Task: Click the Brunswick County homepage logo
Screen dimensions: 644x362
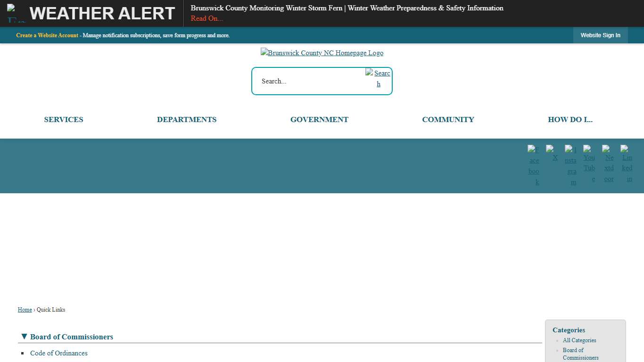Action: (x=322, y=53)
